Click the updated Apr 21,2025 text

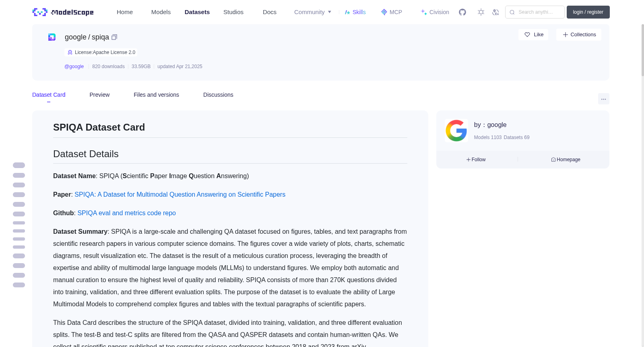pyautogui.click(x=180, y=66)
